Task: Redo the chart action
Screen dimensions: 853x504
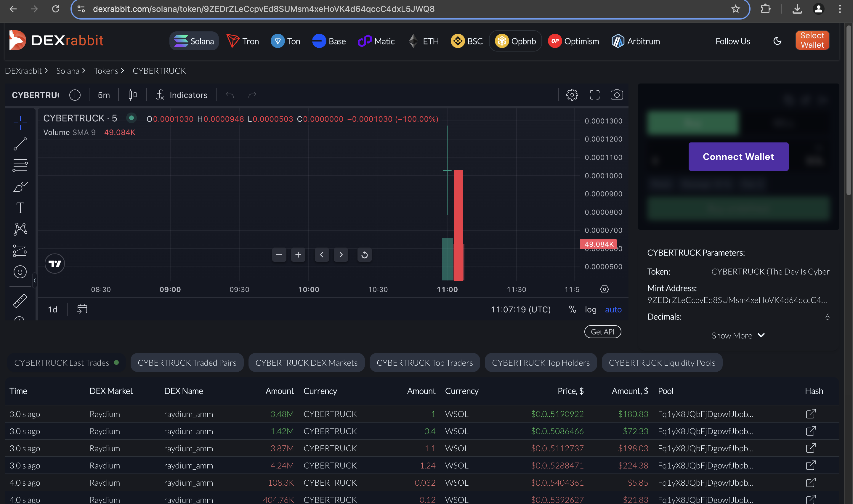Action: [x=252, y=95]
